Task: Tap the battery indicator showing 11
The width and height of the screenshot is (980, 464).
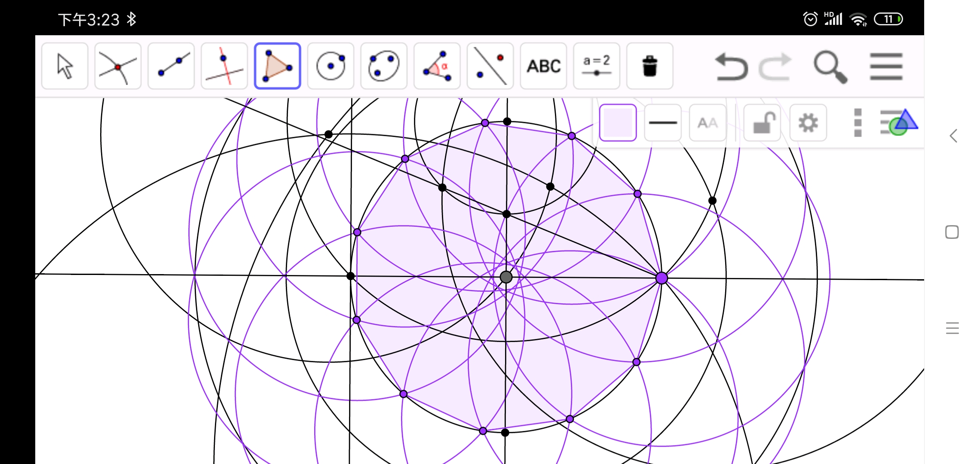Action: 888,19
